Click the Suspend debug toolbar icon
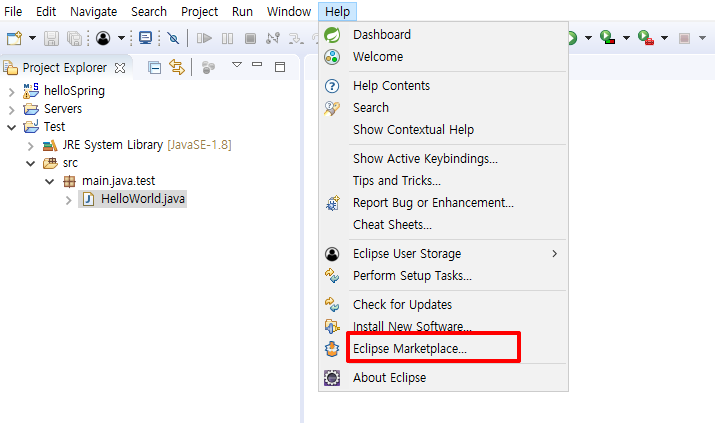Screen dimensions: 715x423 [x=227, y=38]
